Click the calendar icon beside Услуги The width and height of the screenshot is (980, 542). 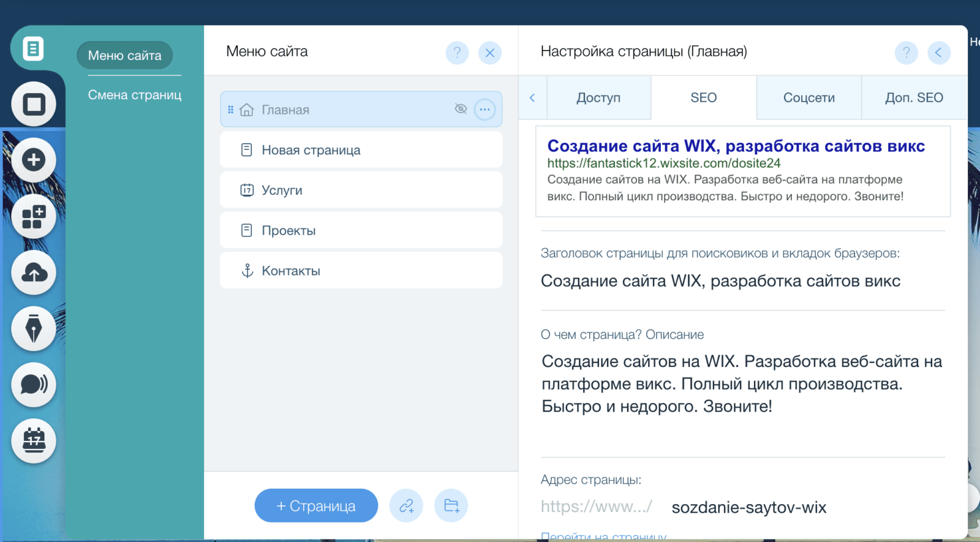(x=247, y=190)
